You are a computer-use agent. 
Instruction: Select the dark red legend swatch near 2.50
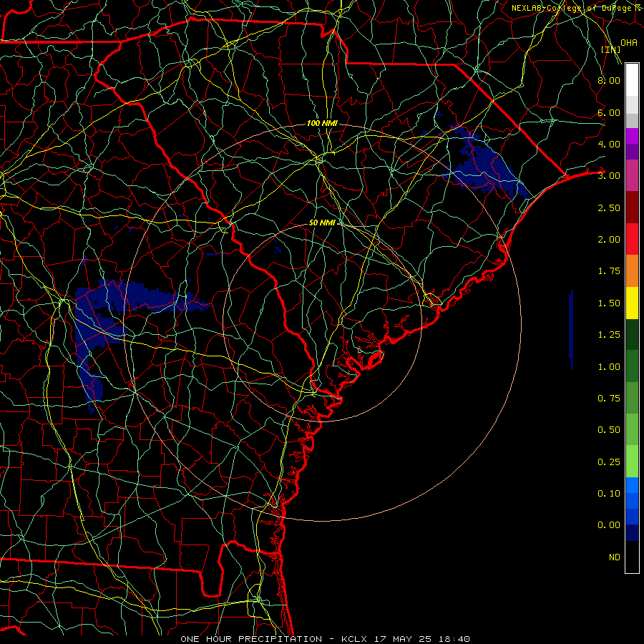(x=632, y=208)
